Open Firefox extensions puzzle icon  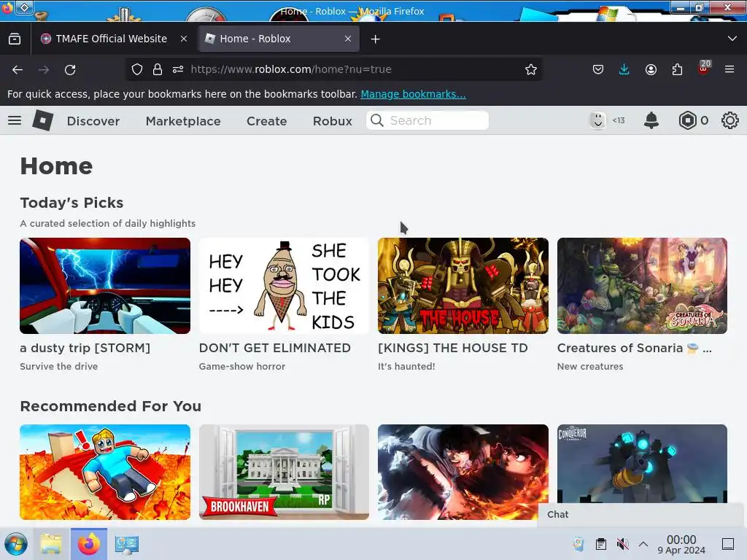pyautogui.click(x=677, y=69)
